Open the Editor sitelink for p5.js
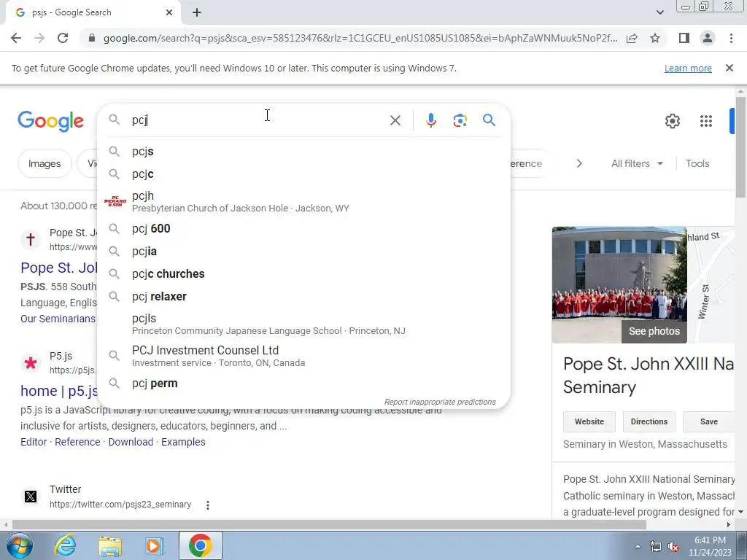The width and height of the screenshot is (747, 560). pyautogui.click(x=34, y=442)
